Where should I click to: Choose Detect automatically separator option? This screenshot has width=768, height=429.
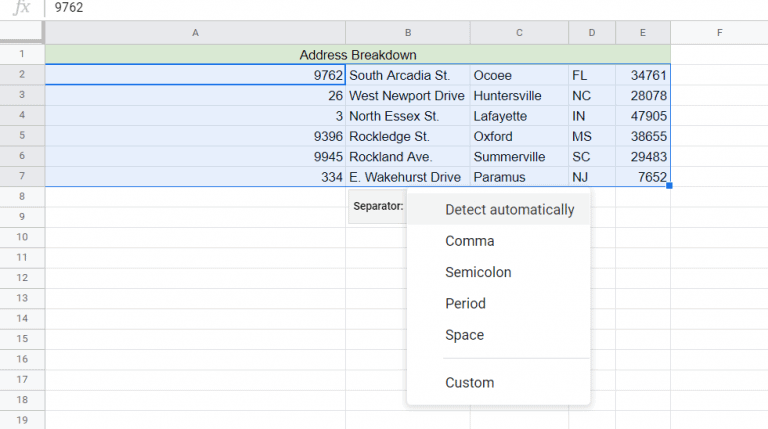(x=509, y=210)
